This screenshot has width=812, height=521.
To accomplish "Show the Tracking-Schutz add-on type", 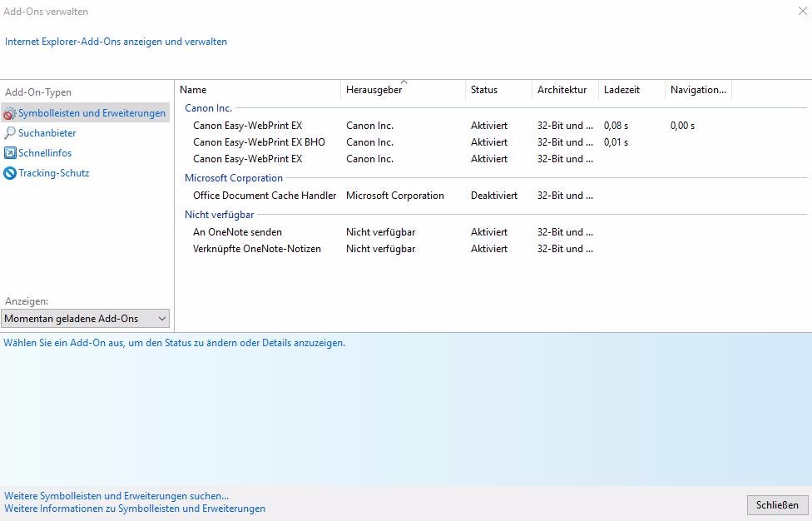I will click(x=54, y=173).
